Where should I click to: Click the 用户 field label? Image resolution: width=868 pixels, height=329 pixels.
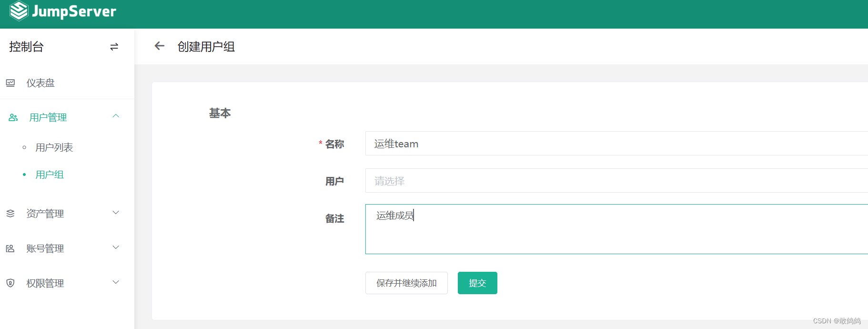coord(334,181)
